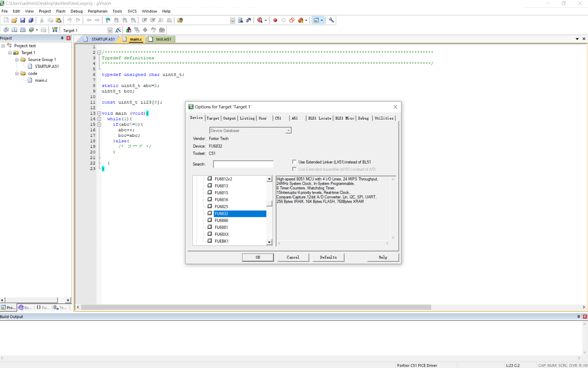Click the OK button in Options dialog
The width and height of the screenshot is (588, 368).
point(258,257)
